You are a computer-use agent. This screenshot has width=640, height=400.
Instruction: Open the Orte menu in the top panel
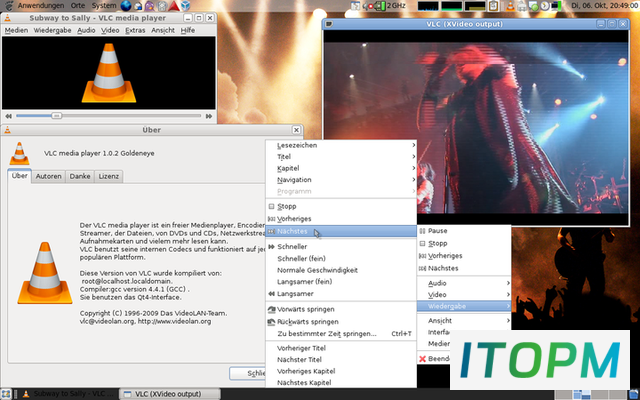pyautogui.click(x=78, y=6)
